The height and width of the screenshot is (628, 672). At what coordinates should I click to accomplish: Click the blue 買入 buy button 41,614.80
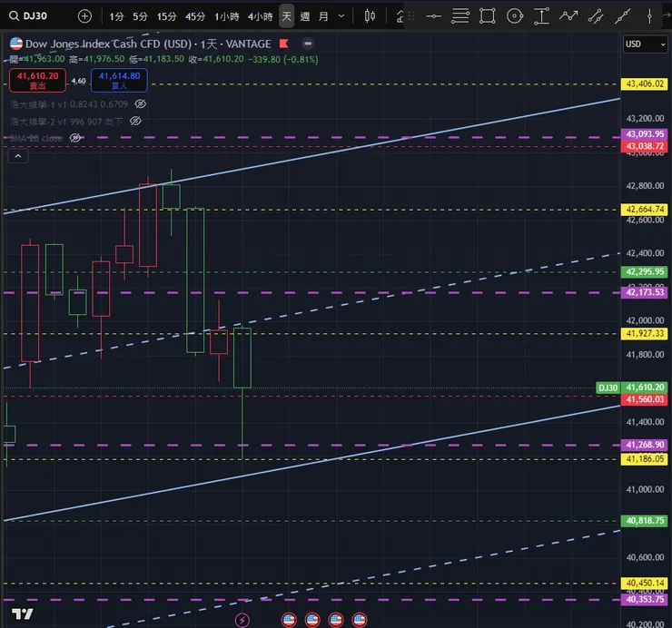point(119,81)
